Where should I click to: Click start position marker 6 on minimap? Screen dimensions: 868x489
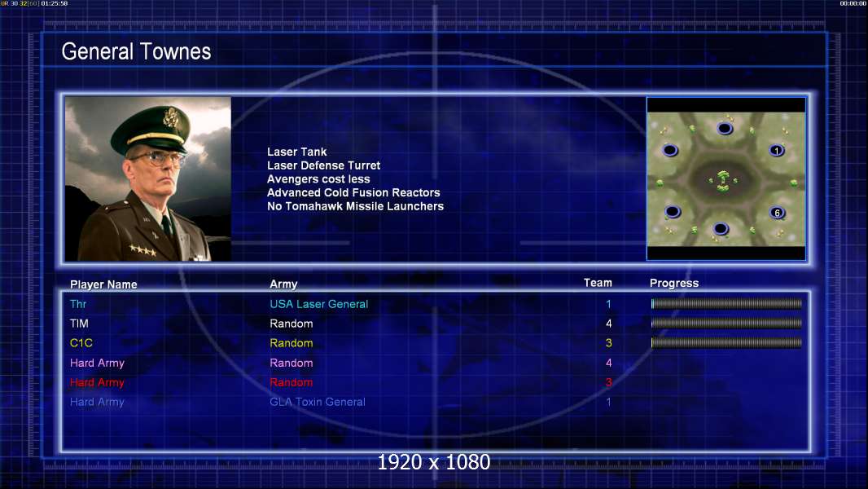pos(778,213)
